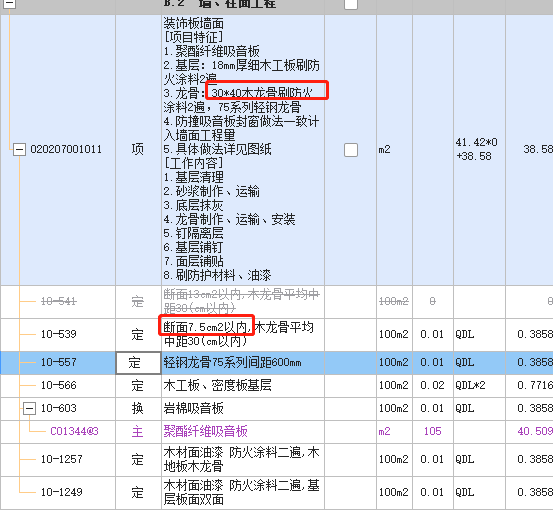Image resolution: width=553 pixels, height=530 pixels.
Task: Click type cell 换 in 10-603 row
Action: pyautogui.click(x=138, y=408)
